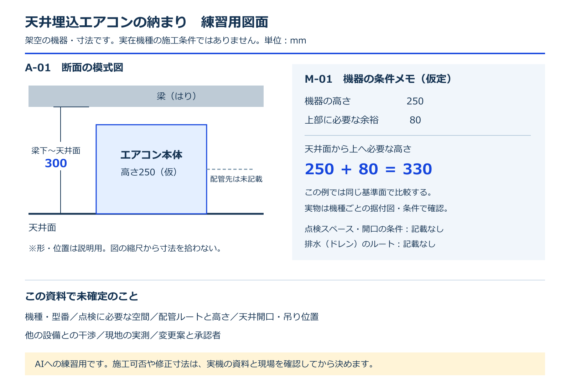The height and width of the screenshot is (392, 570).
Task: Click the yellow notice starting AIへの練習用です
Action: click(x=285, y=364)
